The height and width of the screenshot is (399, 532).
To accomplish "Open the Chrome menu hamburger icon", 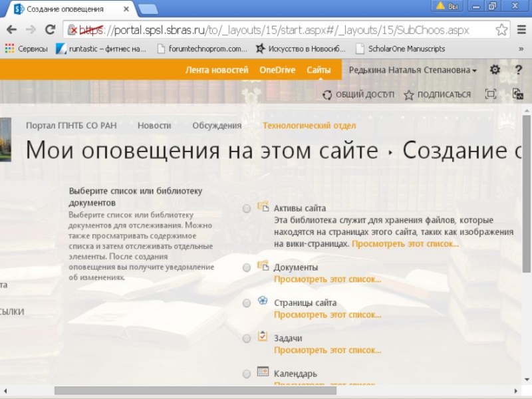I will coord(521,30).
